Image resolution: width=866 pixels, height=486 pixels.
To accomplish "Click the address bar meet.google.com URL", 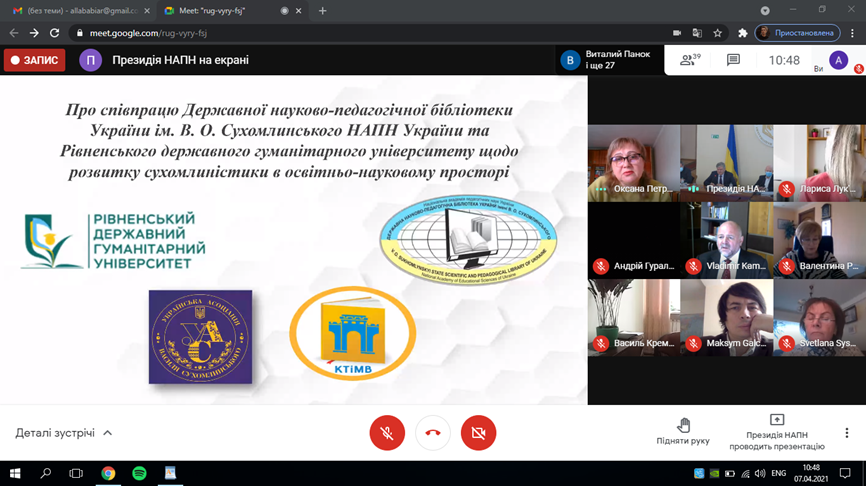I will [x=148, y=33].
